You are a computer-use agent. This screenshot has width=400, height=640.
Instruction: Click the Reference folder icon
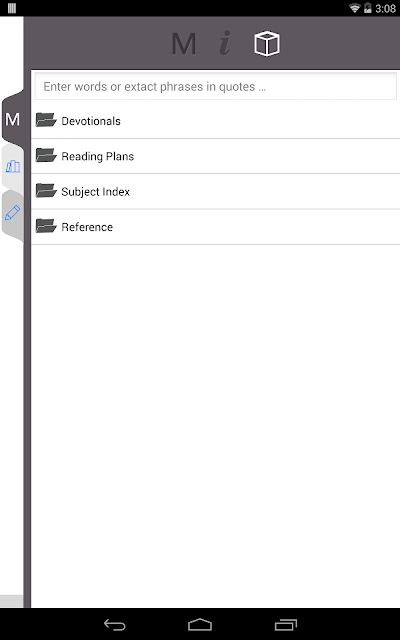pos(46,226)
